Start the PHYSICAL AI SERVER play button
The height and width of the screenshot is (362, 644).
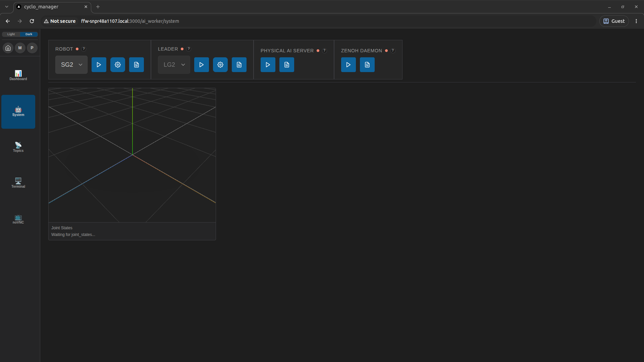pos(268,65)
